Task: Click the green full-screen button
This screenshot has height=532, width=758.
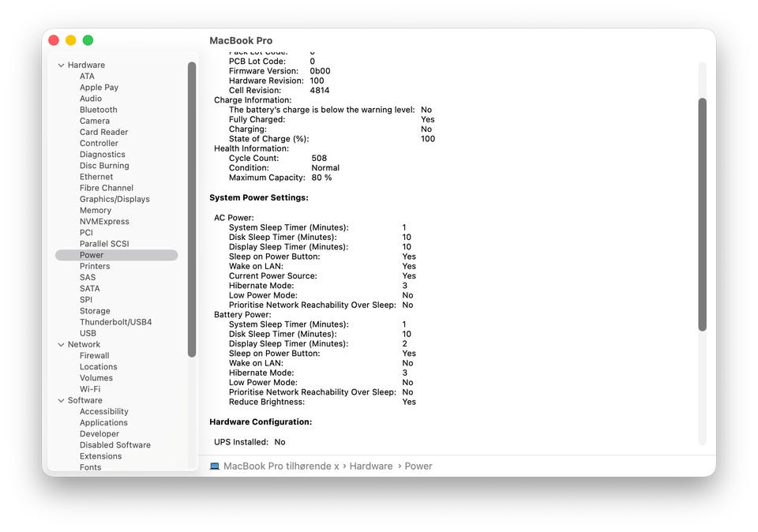Action: pyautogui.click(x=88, y=40)
